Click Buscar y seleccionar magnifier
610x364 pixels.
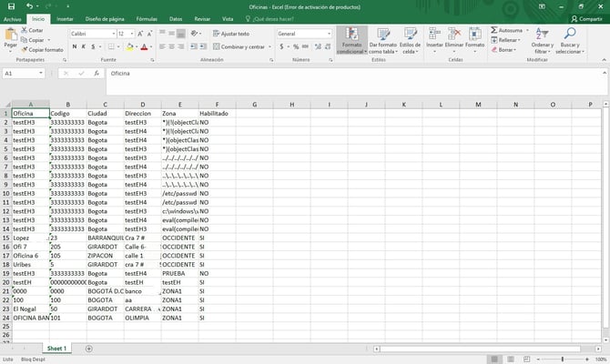point(570,42)
